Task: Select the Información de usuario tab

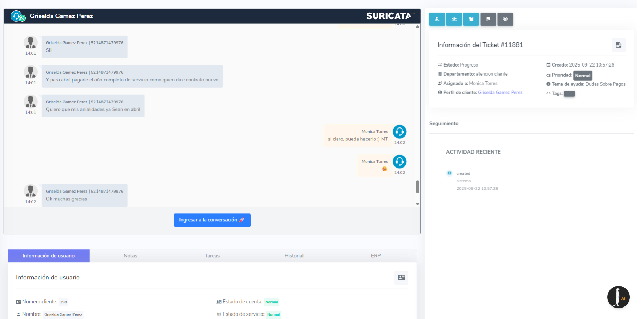Action: 48,256
